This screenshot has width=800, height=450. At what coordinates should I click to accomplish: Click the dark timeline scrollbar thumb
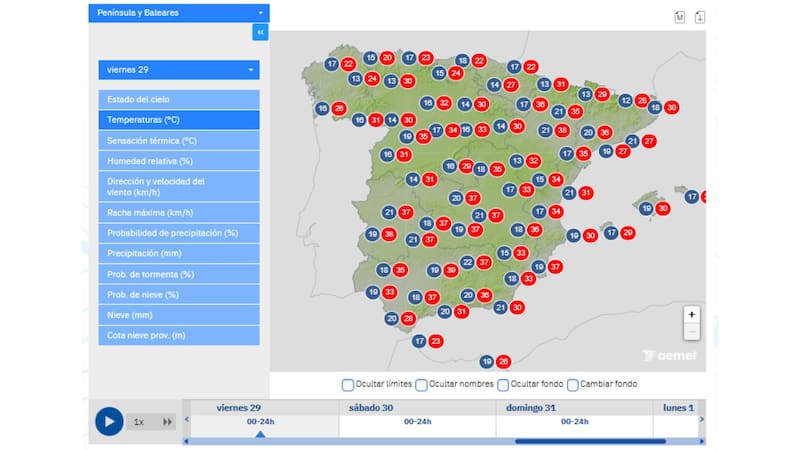(590, 441)
